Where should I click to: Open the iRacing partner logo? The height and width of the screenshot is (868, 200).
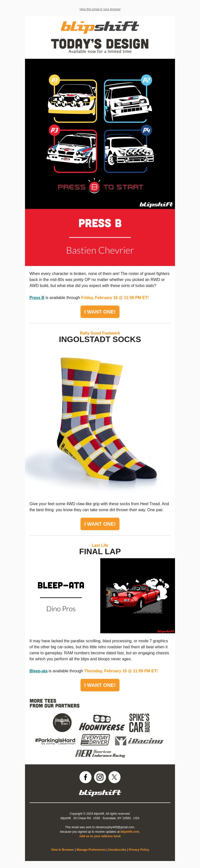(x=139, y=741)
